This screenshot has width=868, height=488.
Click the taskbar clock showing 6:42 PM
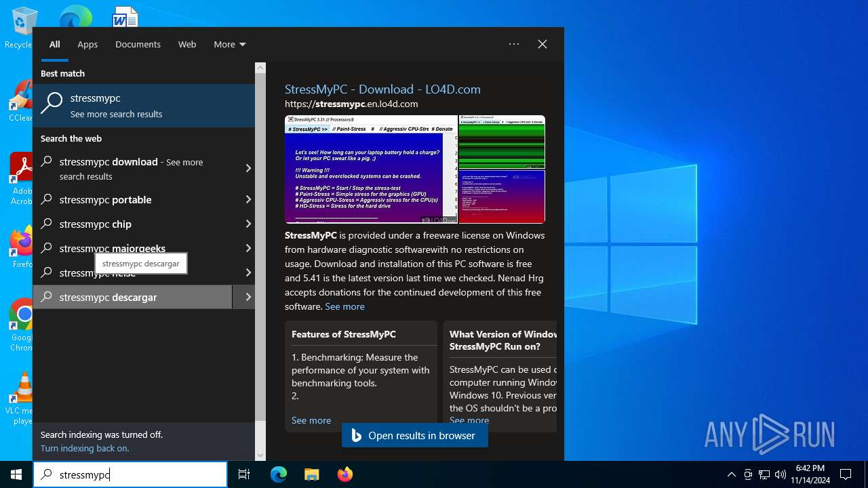810,474
